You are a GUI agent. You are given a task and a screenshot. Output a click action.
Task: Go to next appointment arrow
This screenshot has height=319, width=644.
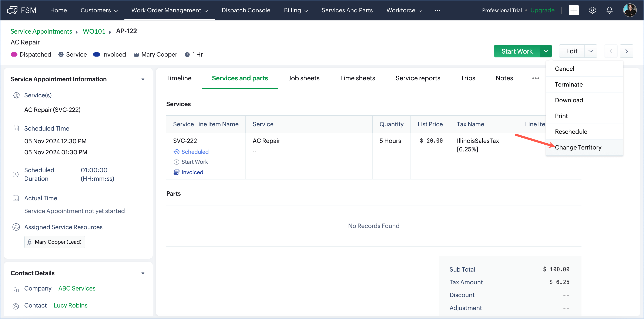[x=626, y=51]
